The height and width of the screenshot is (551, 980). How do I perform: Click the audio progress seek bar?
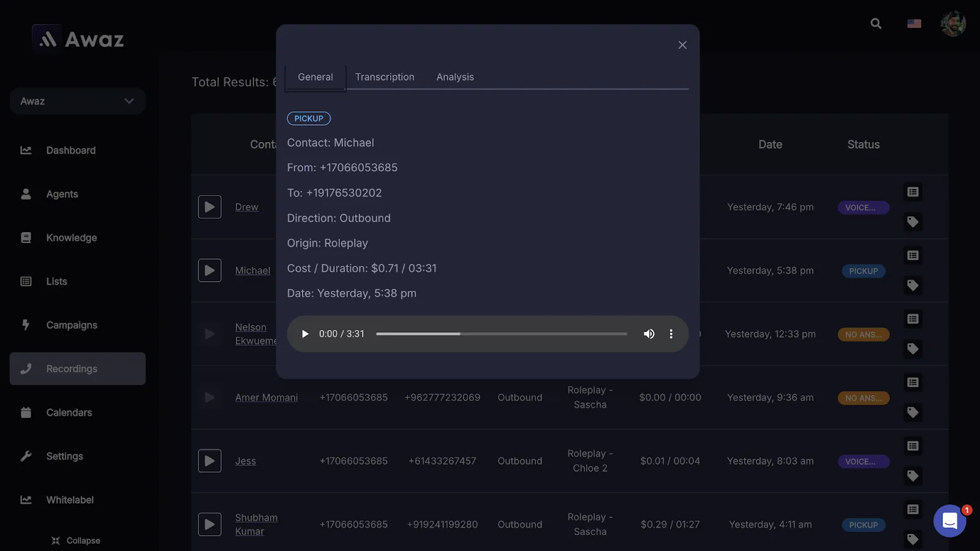point(501,334)
